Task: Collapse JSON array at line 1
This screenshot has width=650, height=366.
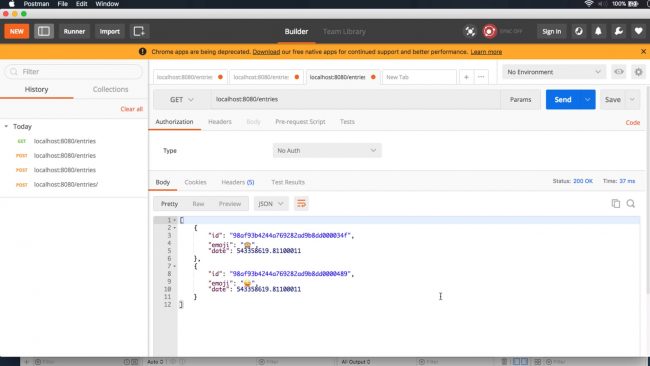Action: (x=175, y=220)
